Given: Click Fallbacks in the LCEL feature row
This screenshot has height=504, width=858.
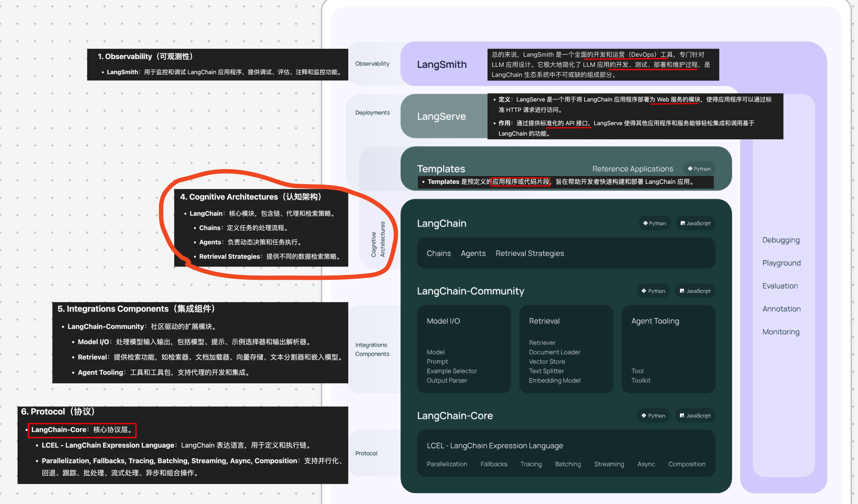Looking at the screenshot, I should point(494,464).
